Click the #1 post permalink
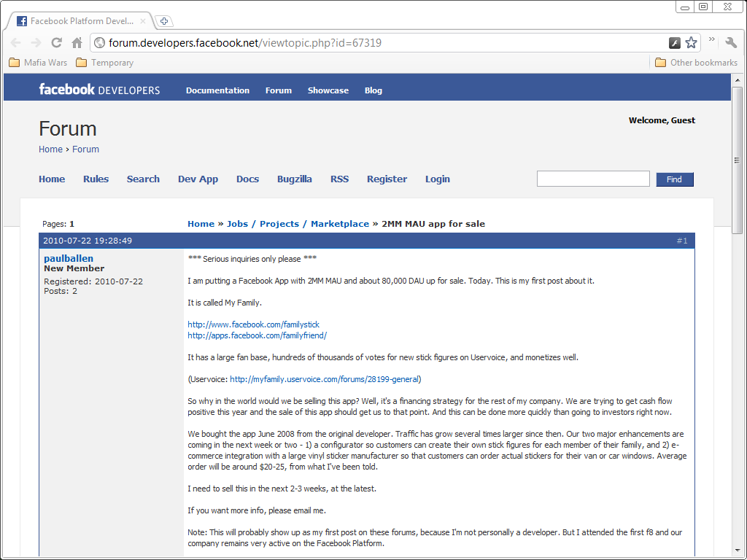This screenshot has height=560, width=747. pyautogui.click(x=682, y=241)
